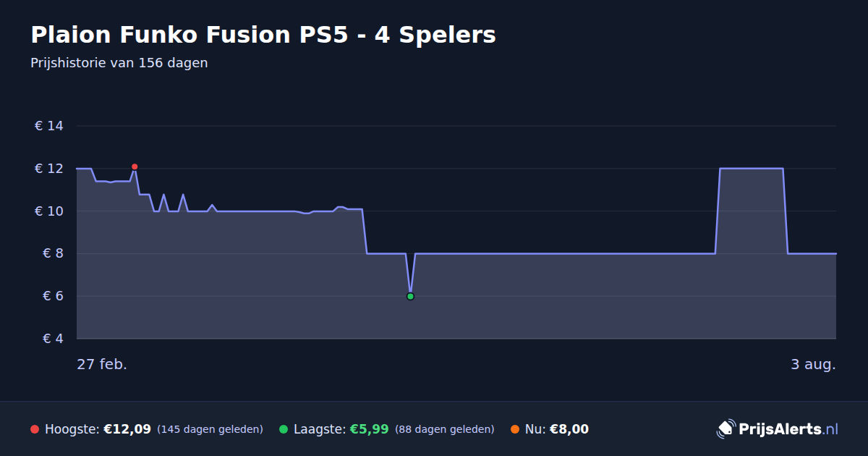This screenshot has width=868, height=456.
Task: Click the PrijsAlerts price tag logo icon
Action: click(x=726, y=428)
